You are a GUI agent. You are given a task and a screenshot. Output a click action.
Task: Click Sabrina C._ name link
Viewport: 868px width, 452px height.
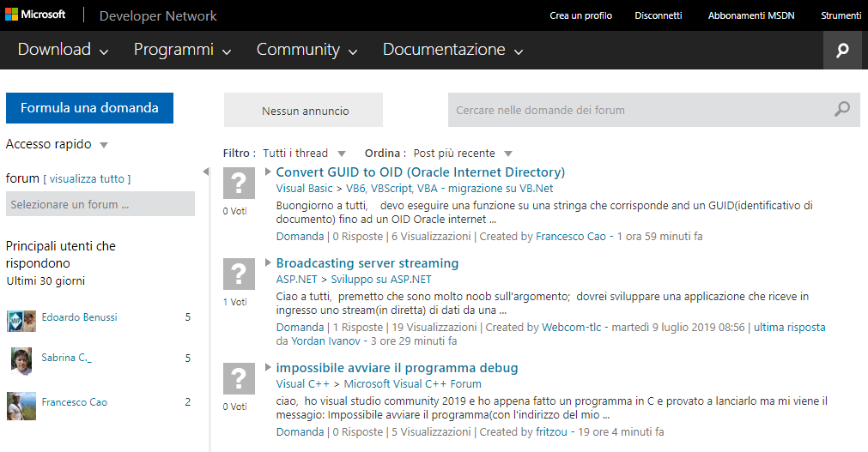66,358
